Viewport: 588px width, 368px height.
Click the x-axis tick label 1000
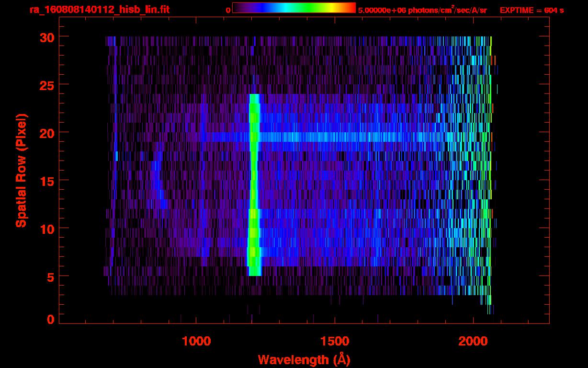coord(196,341)
